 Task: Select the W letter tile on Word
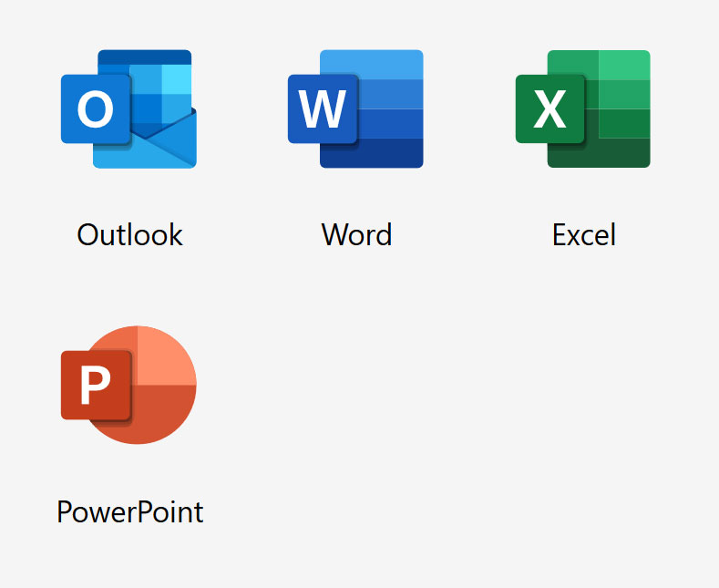pyautogui.click(x=322, y=109)
